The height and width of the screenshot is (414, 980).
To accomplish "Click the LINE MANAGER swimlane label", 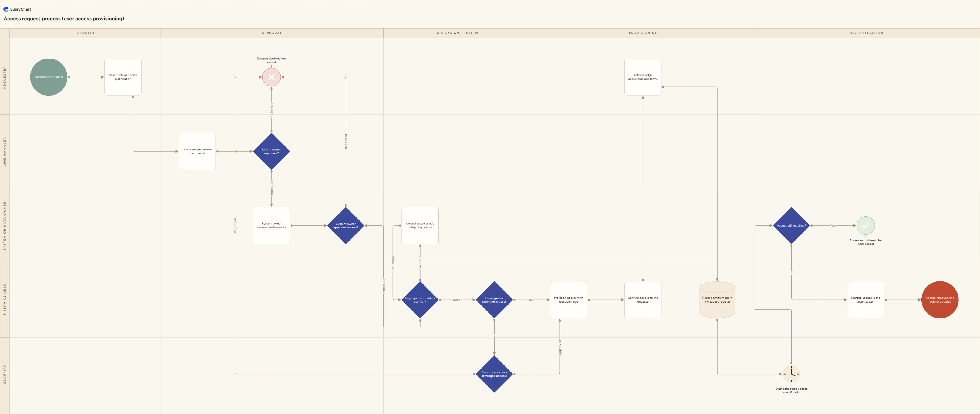I will tap(5, 151).
